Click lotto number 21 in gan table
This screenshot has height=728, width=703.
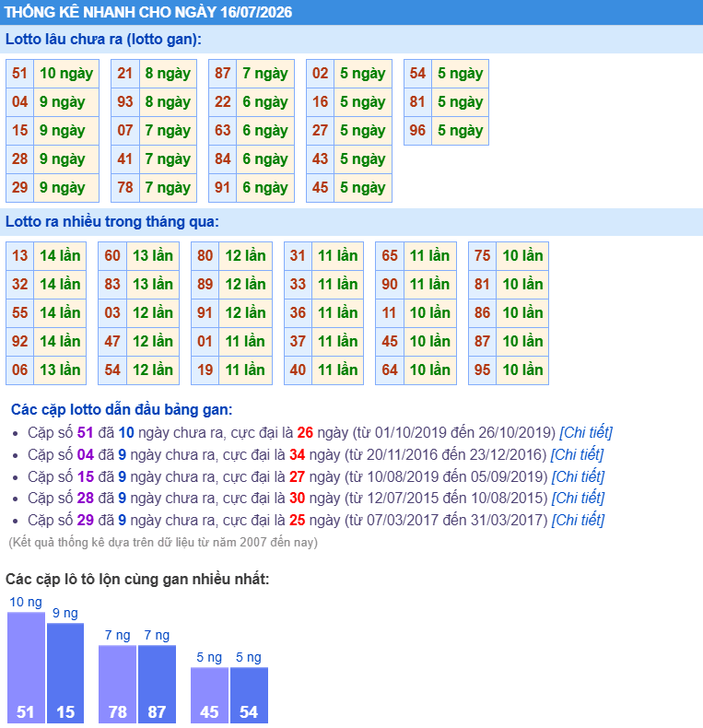125,74
